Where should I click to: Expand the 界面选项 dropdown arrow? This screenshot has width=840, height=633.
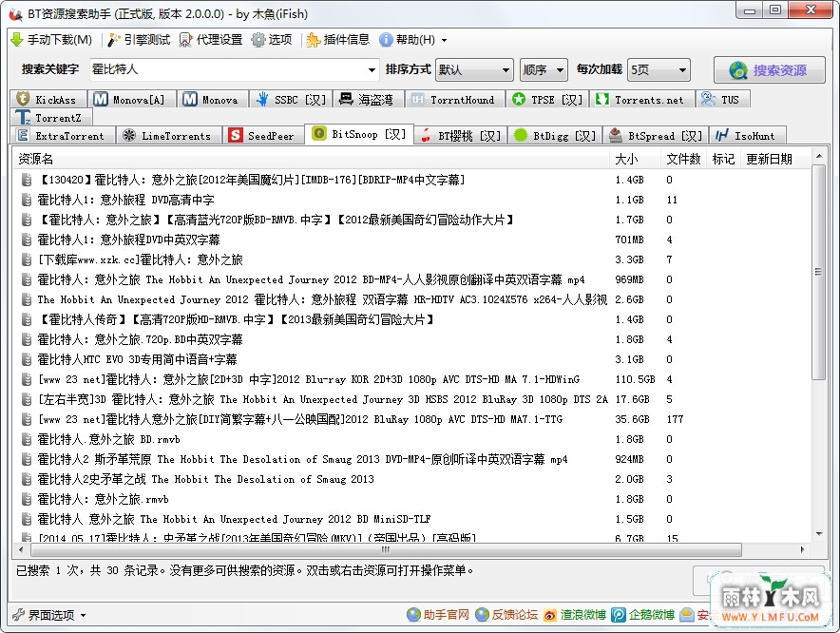pos(83,615)
